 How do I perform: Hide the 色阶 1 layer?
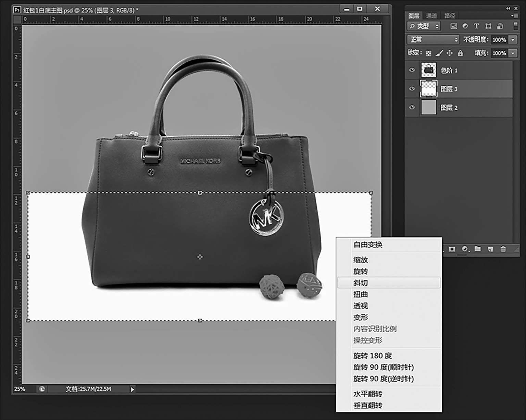click(412, 70)
